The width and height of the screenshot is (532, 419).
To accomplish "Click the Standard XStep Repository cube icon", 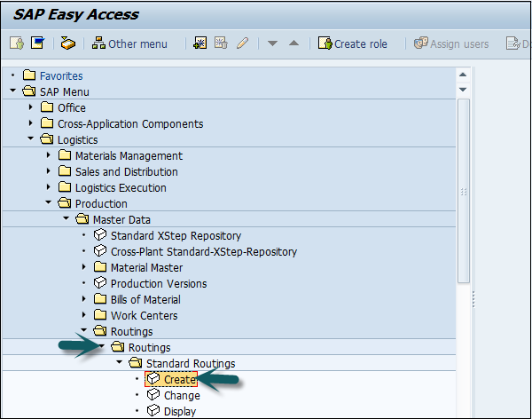I will pyautogui.click(x=100, y=236).
